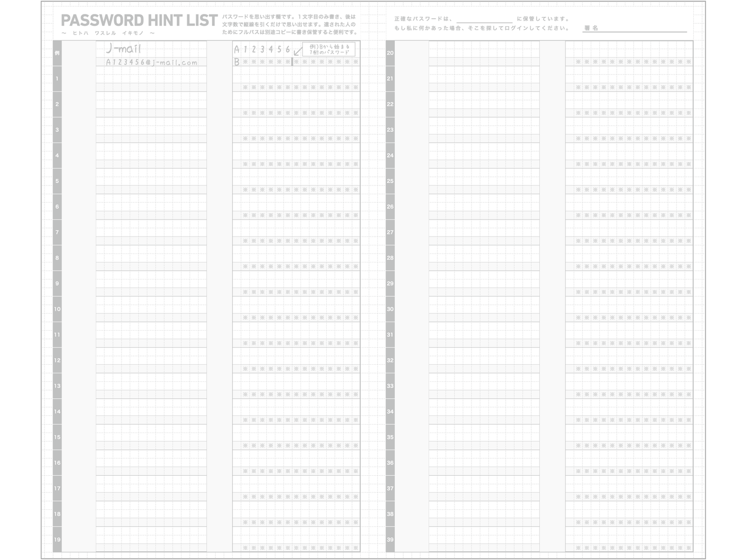Select the handwritten 'J-mail' example service name
This screenshot has height=560, width=747.
123,49
